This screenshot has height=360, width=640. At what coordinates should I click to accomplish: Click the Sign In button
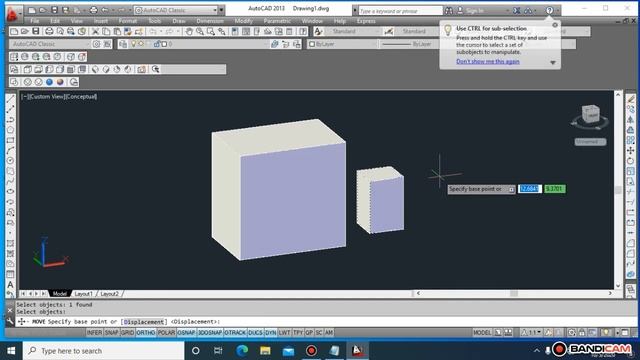click(475, 11)
